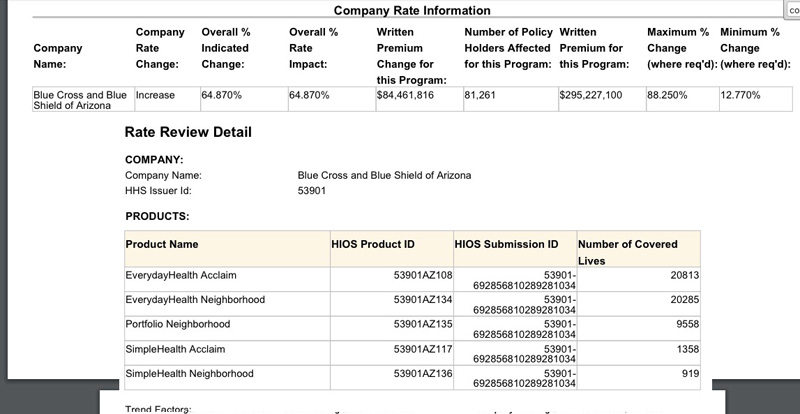Click the 'Company Rate Information' heading
This screenshot has width=800, height=414.
[411, 11]
